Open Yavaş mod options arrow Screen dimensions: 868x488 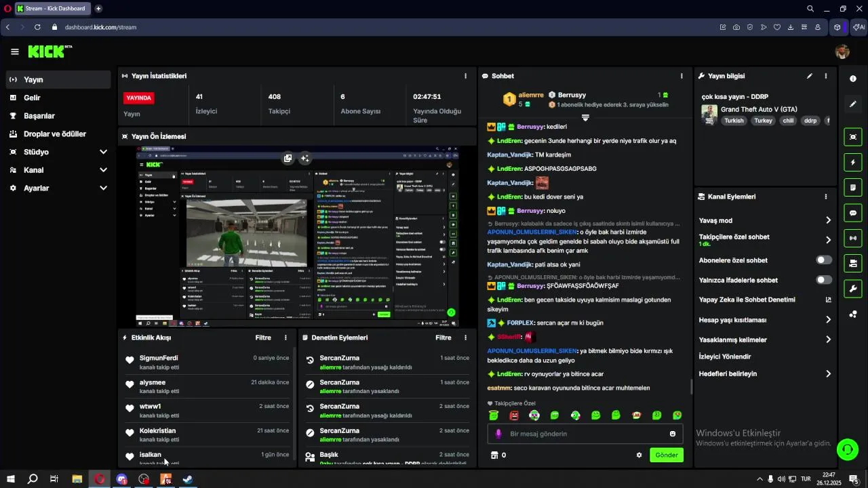828,220
